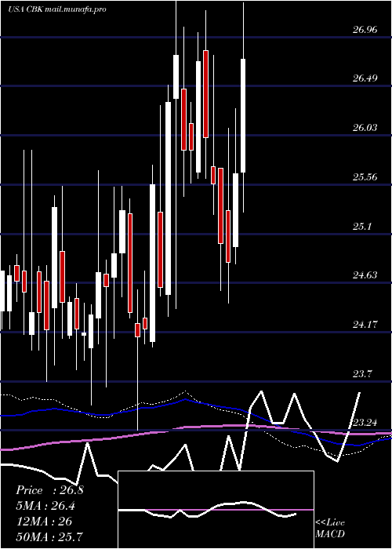Select the 24.17 price axis label
Image resolution: width=392 pixels, height=549 pixels.
[365, 324]
